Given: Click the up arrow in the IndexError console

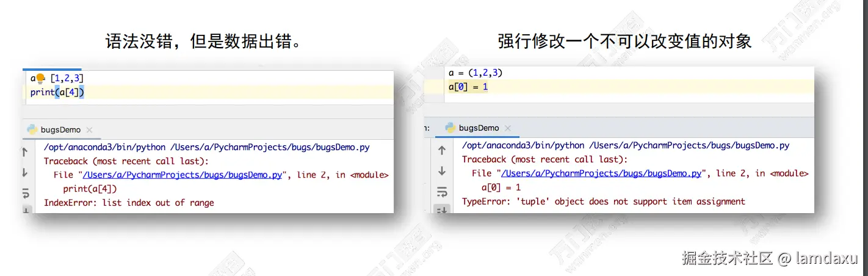Looking at the screenshot, I should tap(25, 151).
